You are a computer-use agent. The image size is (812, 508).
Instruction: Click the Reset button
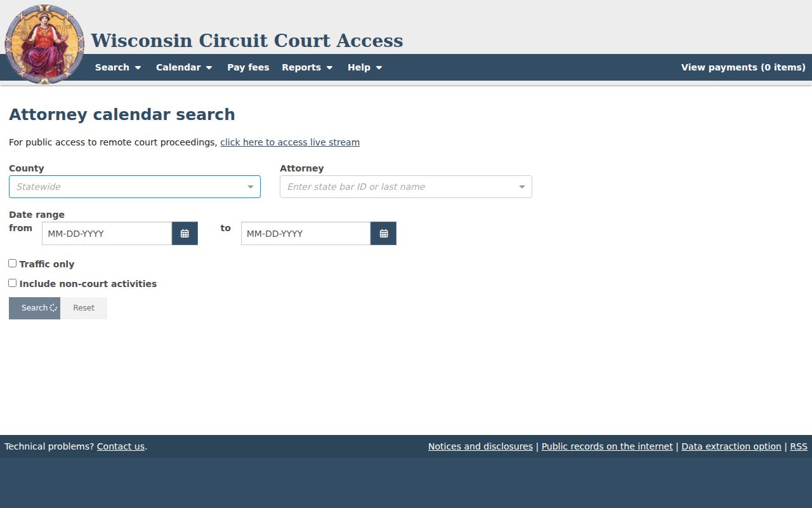point(84,308)
